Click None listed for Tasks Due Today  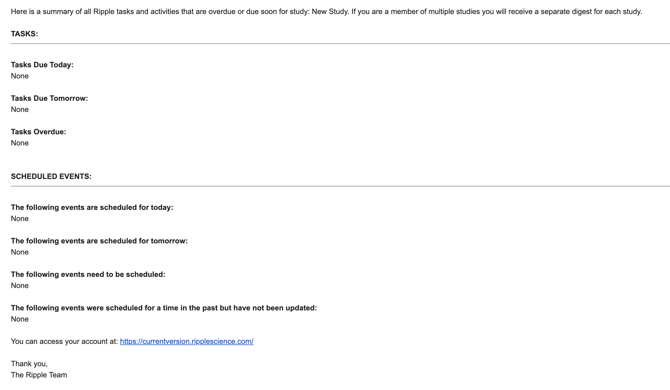click(20, 76)
